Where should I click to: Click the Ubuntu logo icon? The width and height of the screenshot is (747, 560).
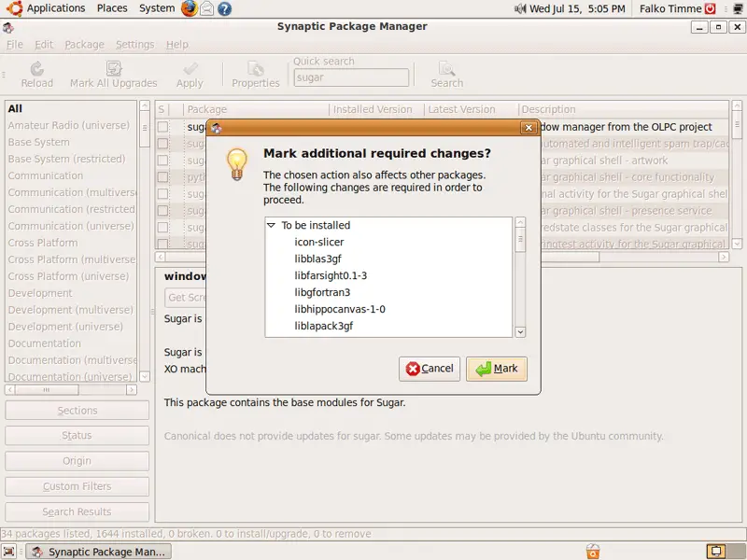click(x=14, y=8)
